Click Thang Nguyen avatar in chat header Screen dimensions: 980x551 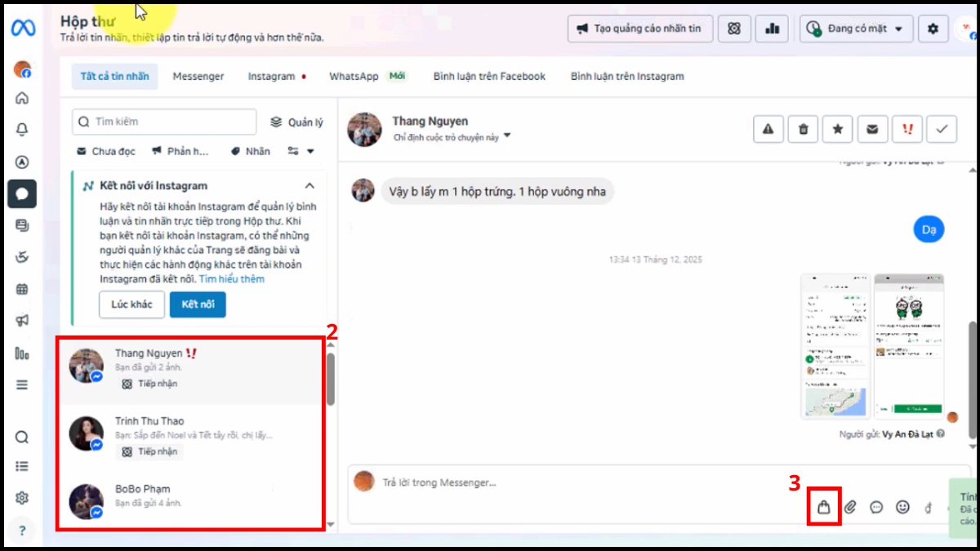click(364, 130)
